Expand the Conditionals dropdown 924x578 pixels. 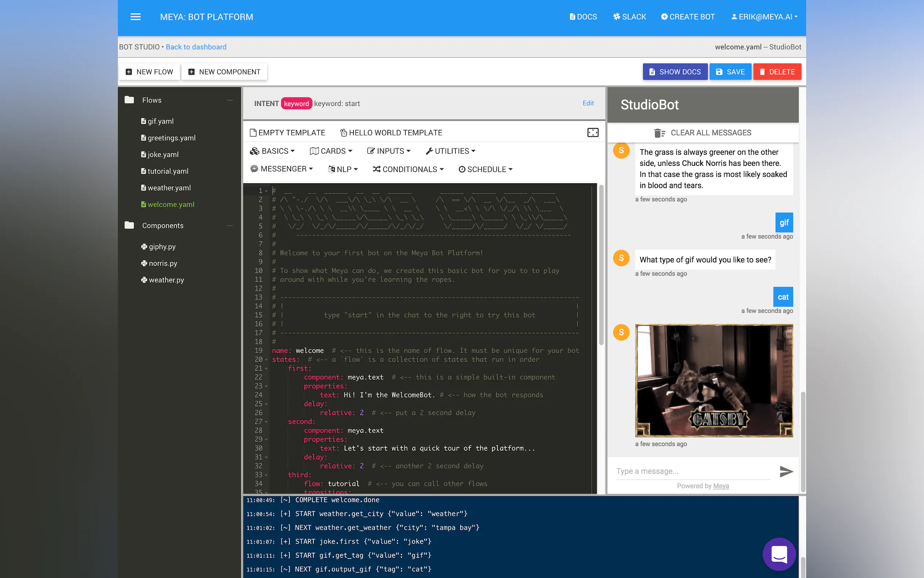coord(408,169)
